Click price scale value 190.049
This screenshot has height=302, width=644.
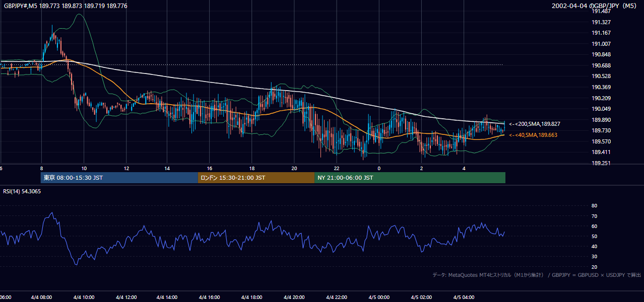click(x=601, y=109)
